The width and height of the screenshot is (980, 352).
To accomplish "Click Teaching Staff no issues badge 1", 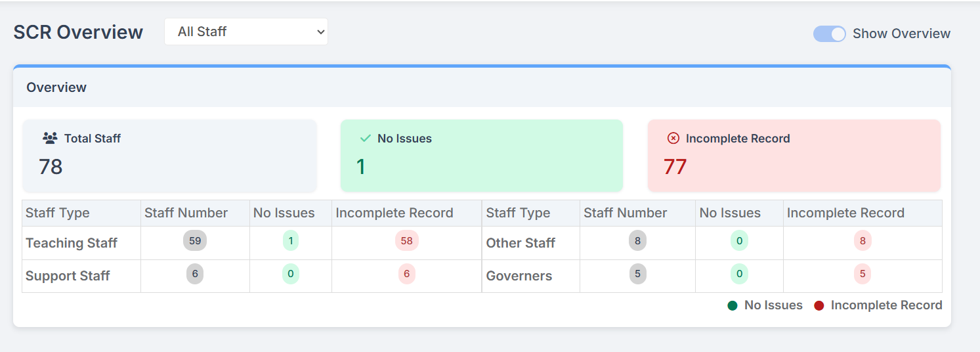I will (291, 241).
